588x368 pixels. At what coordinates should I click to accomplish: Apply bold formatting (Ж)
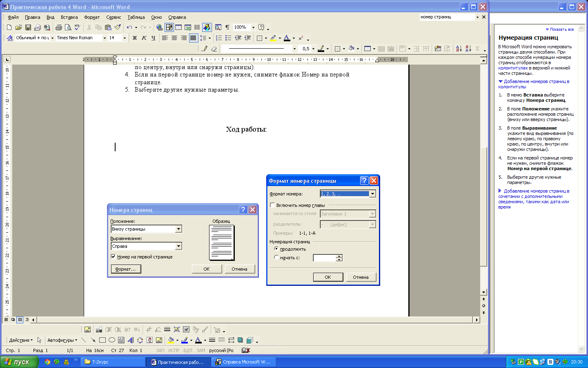135,38
